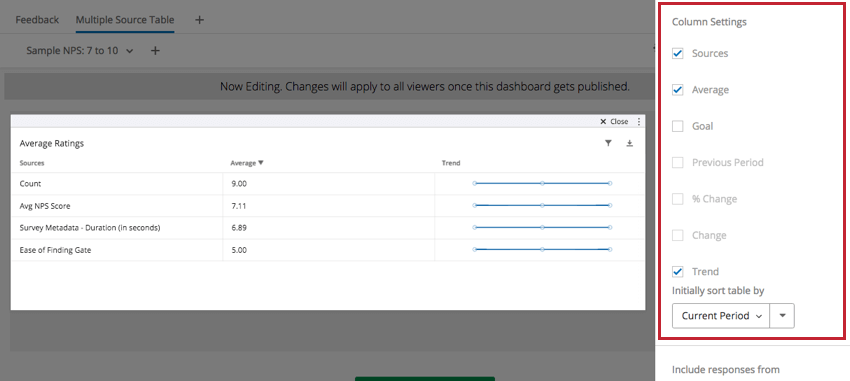Screen dimensions: 850x381
Task: Add a new dashboard page with plus icon
Action: click(199, 20)
